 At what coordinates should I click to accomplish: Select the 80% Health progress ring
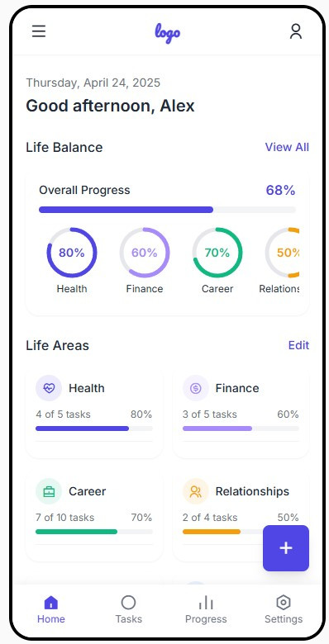pos(72,253)
